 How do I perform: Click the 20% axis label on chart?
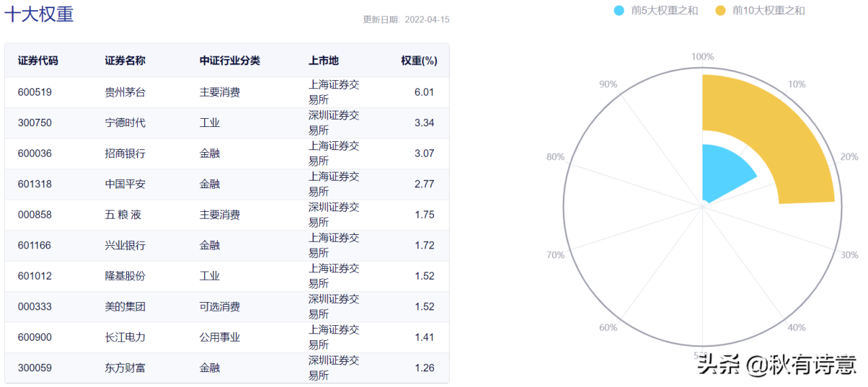[x=849, y=157]
